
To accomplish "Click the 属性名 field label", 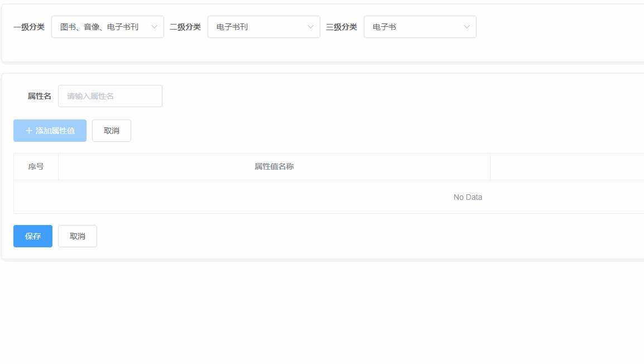I will coord(40,95).
